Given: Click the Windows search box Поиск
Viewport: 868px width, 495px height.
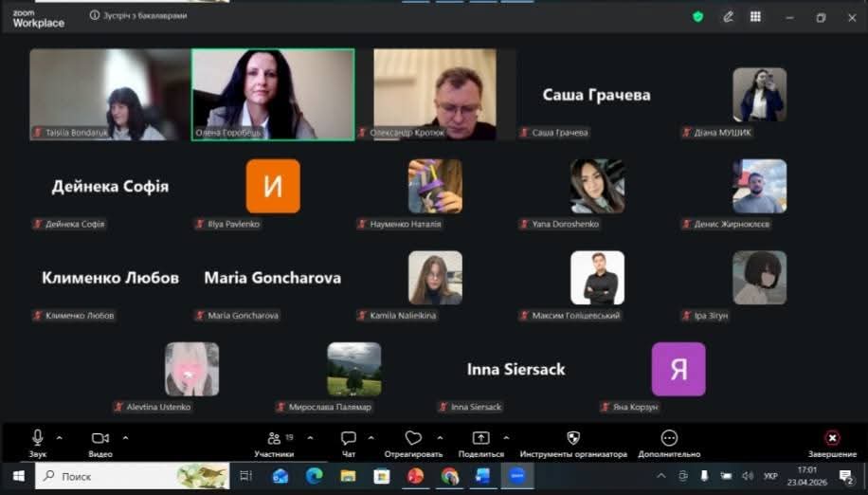Looking at the screenshot, I should coord(133,476).
